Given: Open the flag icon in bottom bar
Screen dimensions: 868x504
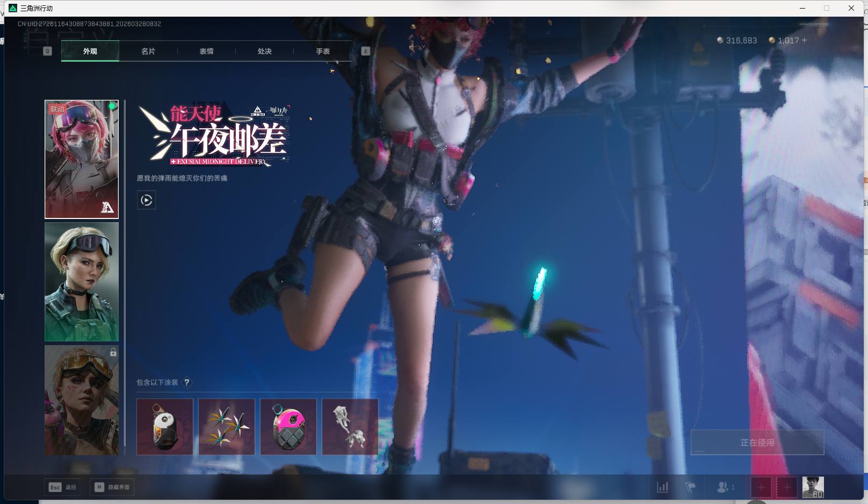Looking at the screenshot, I should point(690,487).
